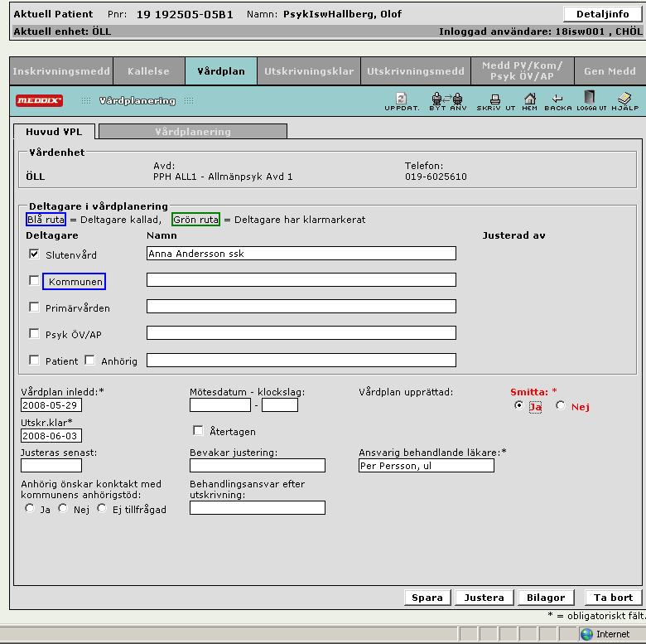Screen dimensions: 646x644
Task: Switch to the Vårdplanering sub-tab
Action: (193, 132)
